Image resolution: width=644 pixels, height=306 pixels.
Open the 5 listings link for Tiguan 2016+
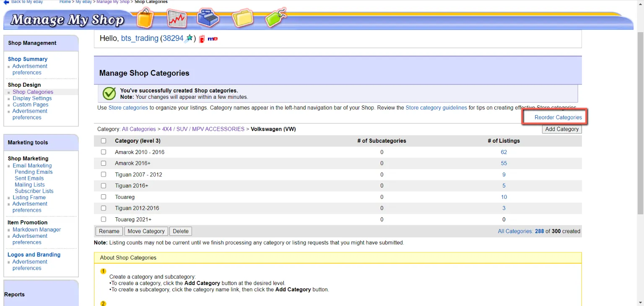504,185
